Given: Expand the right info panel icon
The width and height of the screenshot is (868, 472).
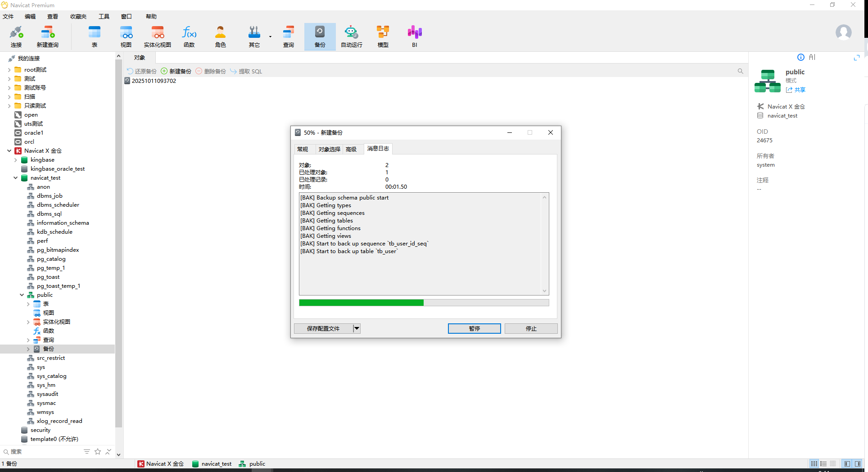Looking at the screenshot, I should (857, 58).
